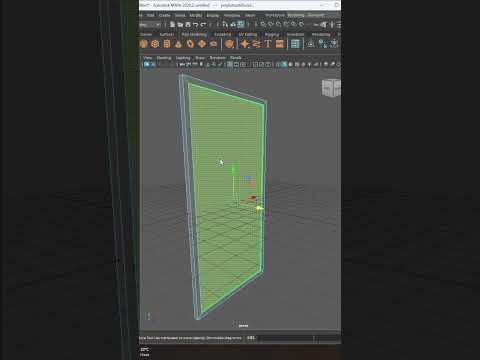Image resolution: width=480 pixels, height=360 pixels.
Task: Click the MEL command line label
Action: pyautogui.click(x=251, y=338)
